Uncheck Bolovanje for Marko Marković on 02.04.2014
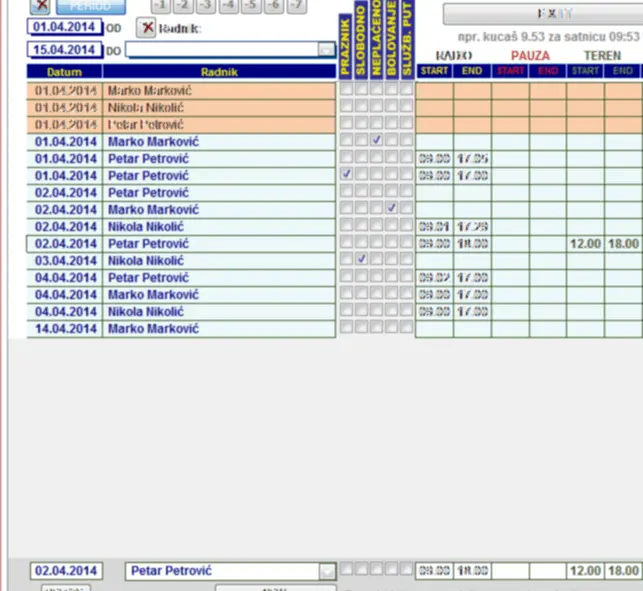The width and height of the screenshot is (643, 591). 392,208
